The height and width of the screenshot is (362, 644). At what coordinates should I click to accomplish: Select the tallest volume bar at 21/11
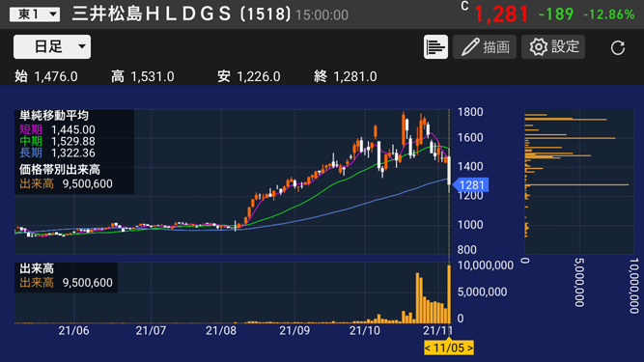[x=449, y=293]
